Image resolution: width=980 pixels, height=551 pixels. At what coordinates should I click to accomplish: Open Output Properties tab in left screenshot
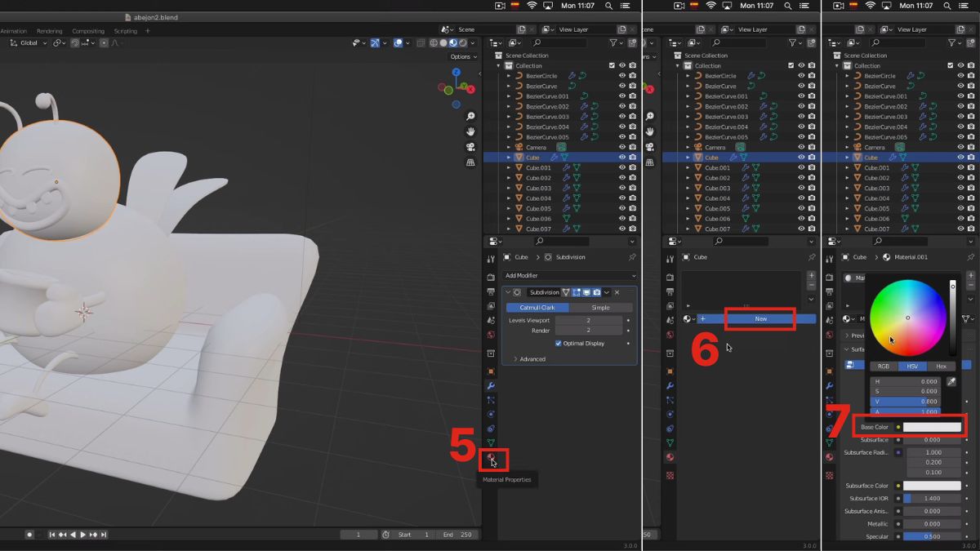coord(491,291)
